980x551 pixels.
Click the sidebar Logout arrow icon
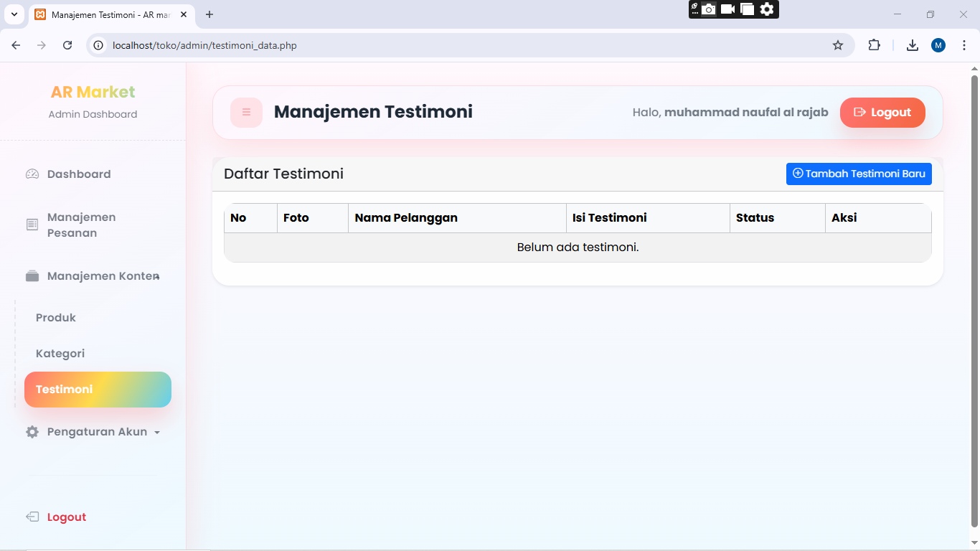[32, 517]
